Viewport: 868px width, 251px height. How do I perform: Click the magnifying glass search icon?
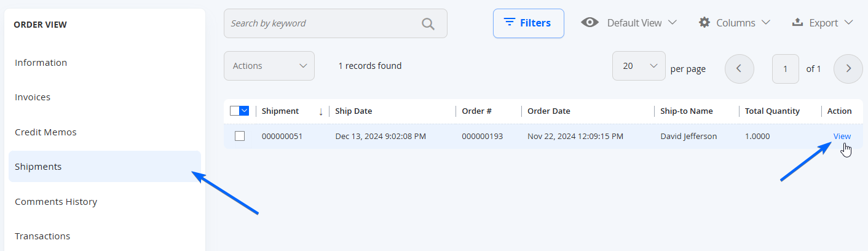(428, 23)
